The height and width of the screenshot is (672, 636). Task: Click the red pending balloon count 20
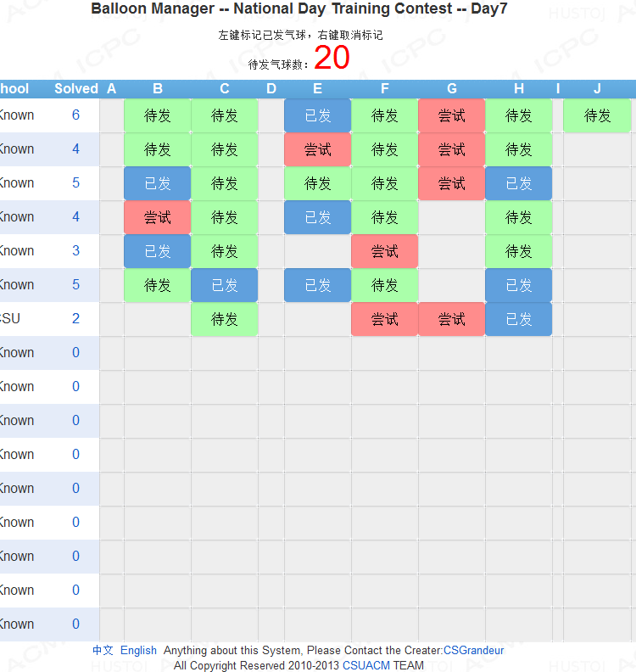pyautogui.click(x=332, y=58)
